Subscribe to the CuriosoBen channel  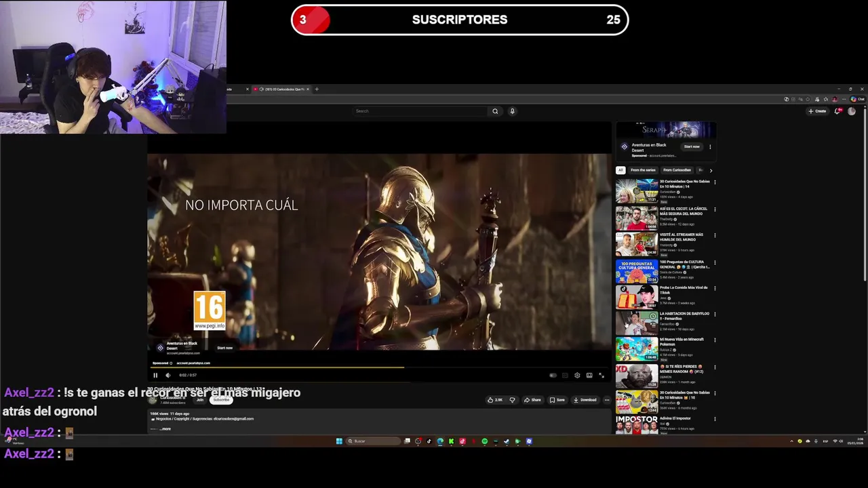tap(221, 400)
